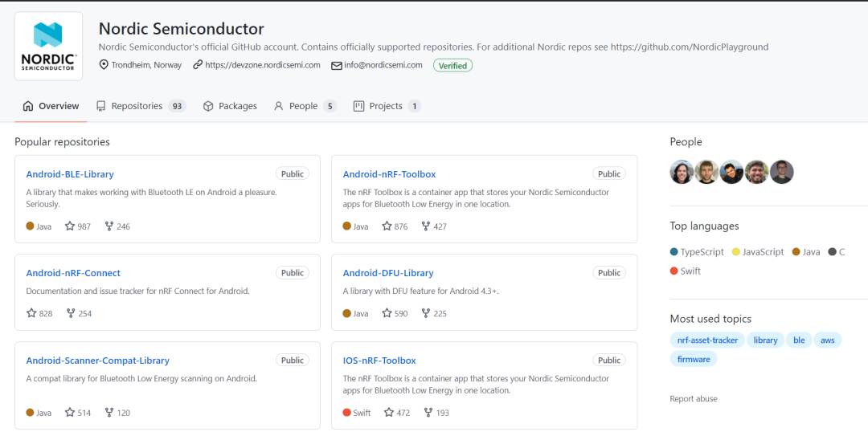Go to the People tab

(305, 106)
